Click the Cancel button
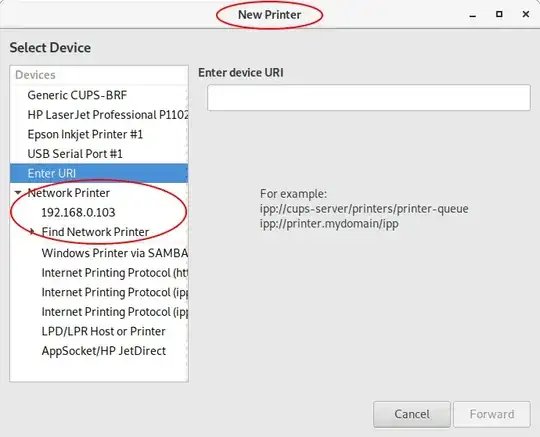540x437 pixels. pyautogui.click(x=412, y=414)
